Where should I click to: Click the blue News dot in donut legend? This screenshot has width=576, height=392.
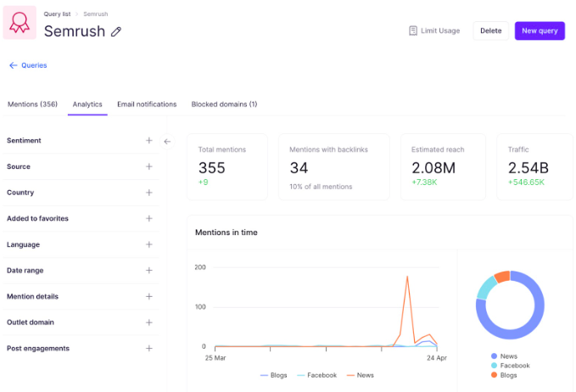(494, 356)
